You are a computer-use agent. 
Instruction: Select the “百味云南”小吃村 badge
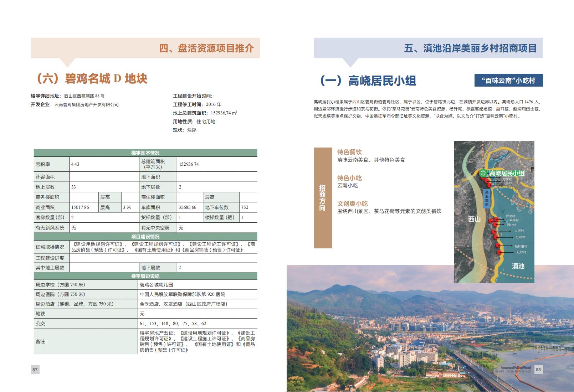pyautogui.click(x=508, y=81)
